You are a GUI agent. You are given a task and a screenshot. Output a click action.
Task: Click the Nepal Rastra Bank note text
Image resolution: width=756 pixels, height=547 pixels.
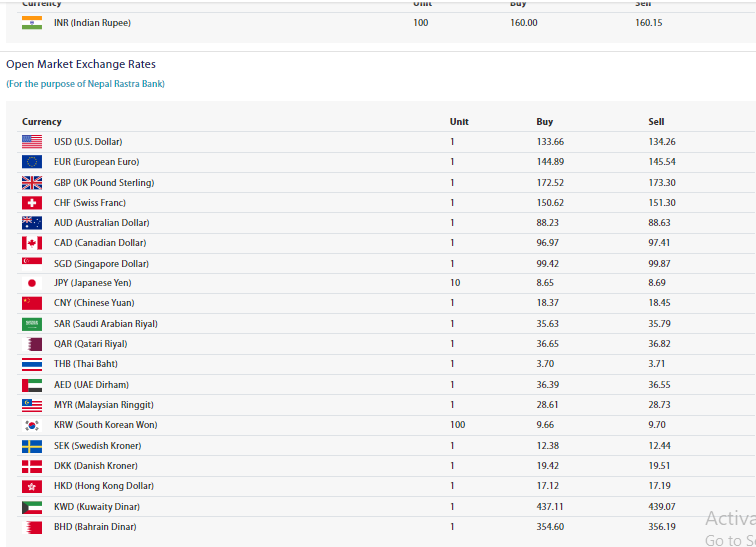85,84
